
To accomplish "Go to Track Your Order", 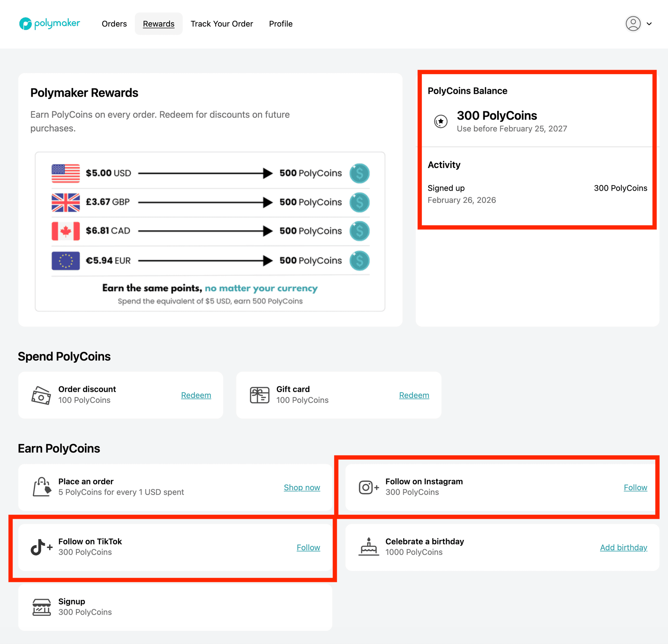I will pyautogui.click(x=222, y=24).
